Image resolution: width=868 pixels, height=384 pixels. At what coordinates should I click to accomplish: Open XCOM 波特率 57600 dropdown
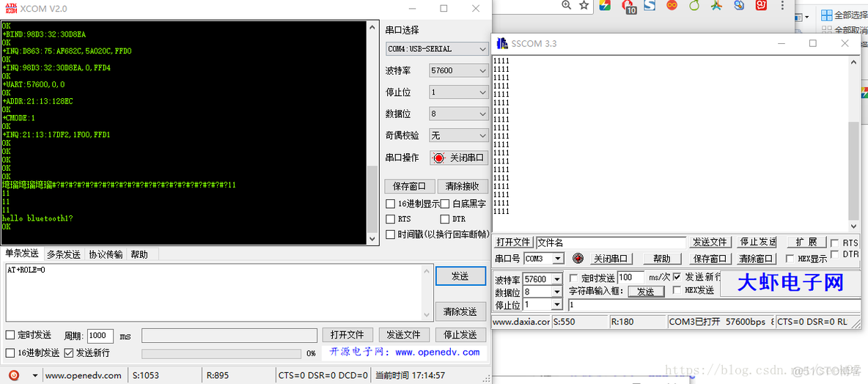[x=458, y=70]
